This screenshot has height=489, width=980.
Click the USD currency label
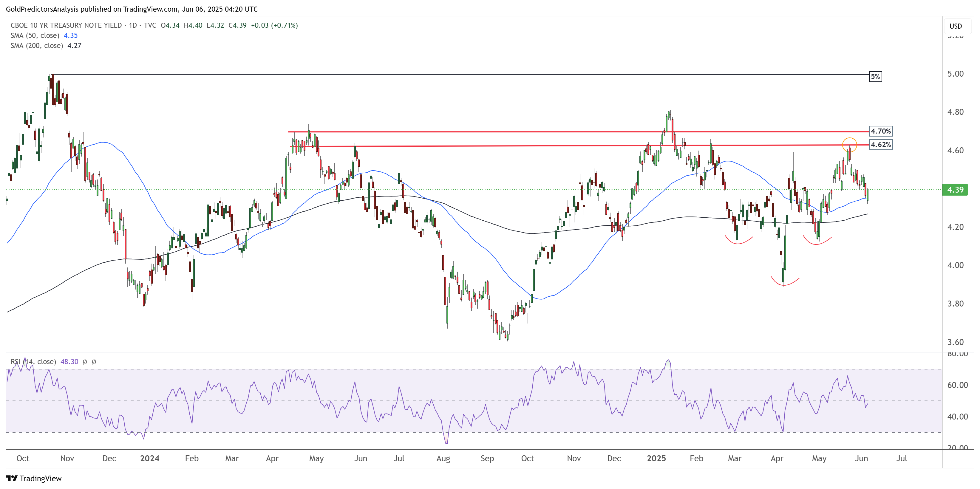pos(955,26)
